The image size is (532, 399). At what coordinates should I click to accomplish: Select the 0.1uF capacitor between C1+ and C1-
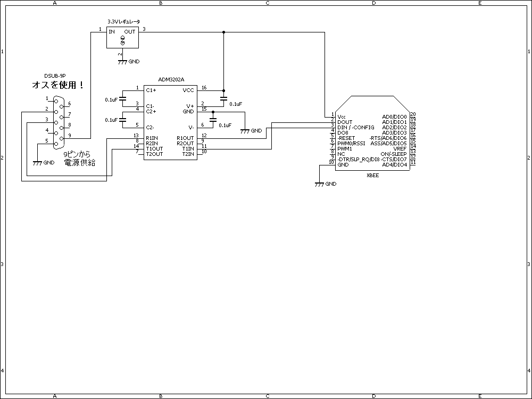[123, 98]
